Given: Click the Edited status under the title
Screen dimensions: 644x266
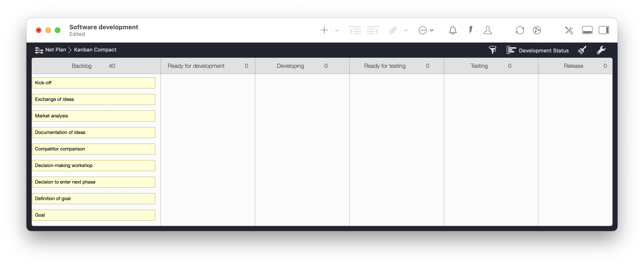Looking at the screenshot, I should pyautogui.click(x=77, y=34).
